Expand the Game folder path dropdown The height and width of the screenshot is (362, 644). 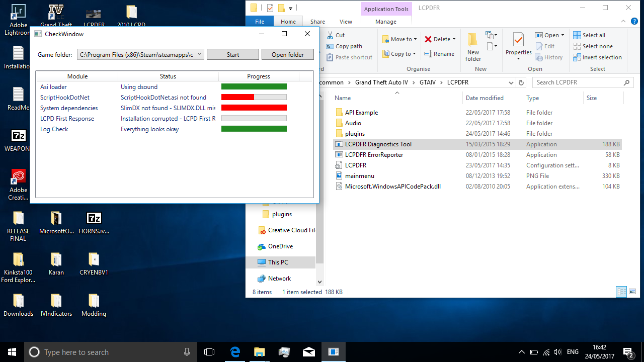(199, 54)
